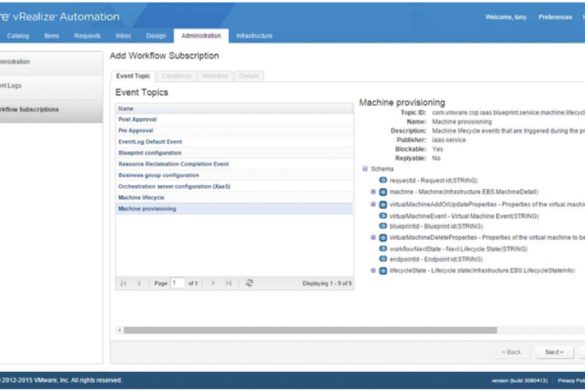Click the previous page pagination arrow
Viewport: 585px width, 390px height.
(x=139, y=283)
